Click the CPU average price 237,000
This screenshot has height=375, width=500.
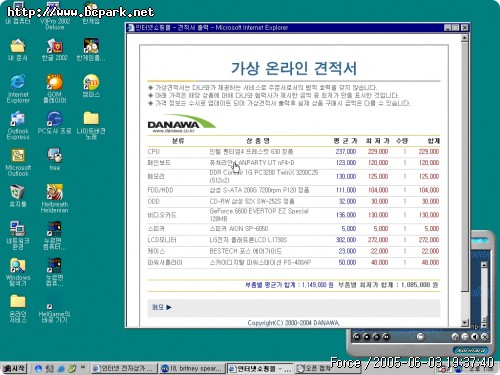pyautogui.click(x=346, y=152)
